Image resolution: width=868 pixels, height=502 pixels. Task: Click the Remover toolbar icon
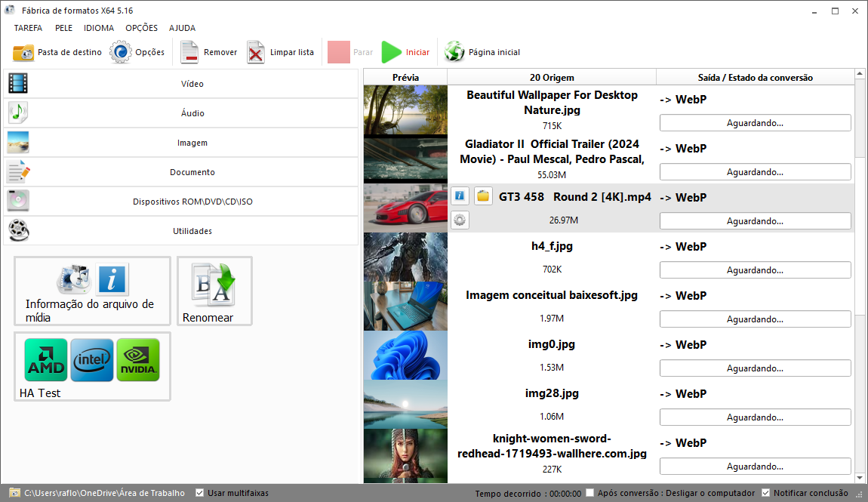(x=190, y=53)
